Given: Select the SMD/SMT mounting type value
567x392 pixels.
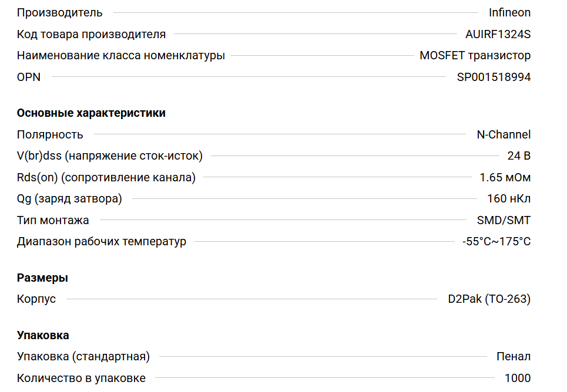Looking at the screenshot, I should 504,220.
